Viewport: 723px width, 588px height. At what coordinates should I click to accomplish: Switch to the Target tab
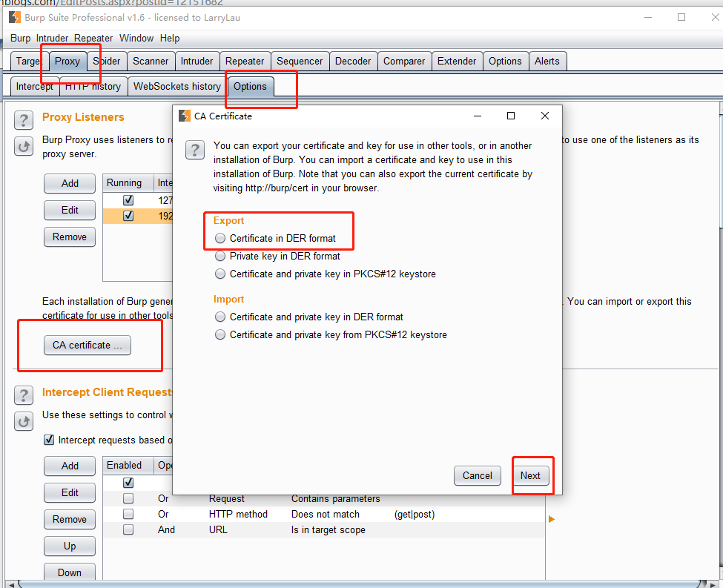29,62
